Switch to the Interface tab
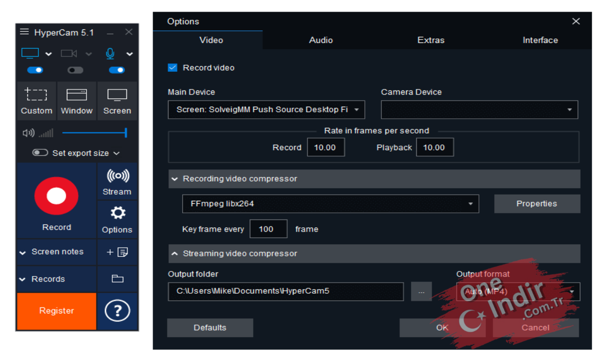The image size is (607, 364). 540,40
